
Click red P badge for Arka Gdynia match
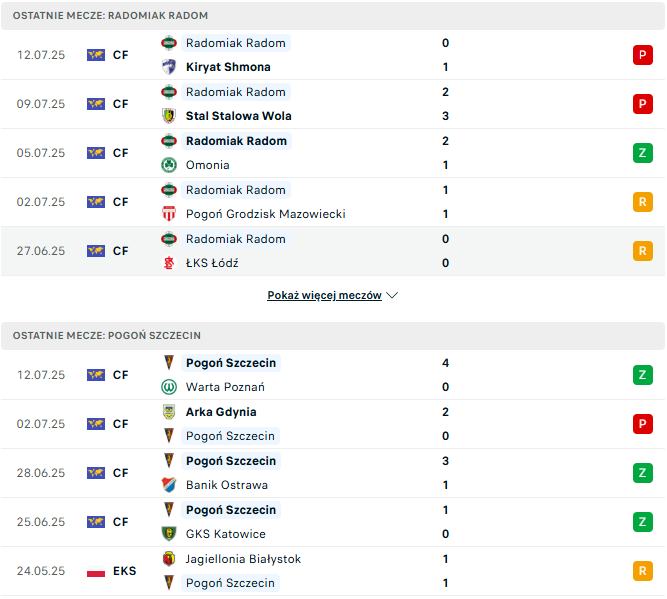tap(643, 424)
